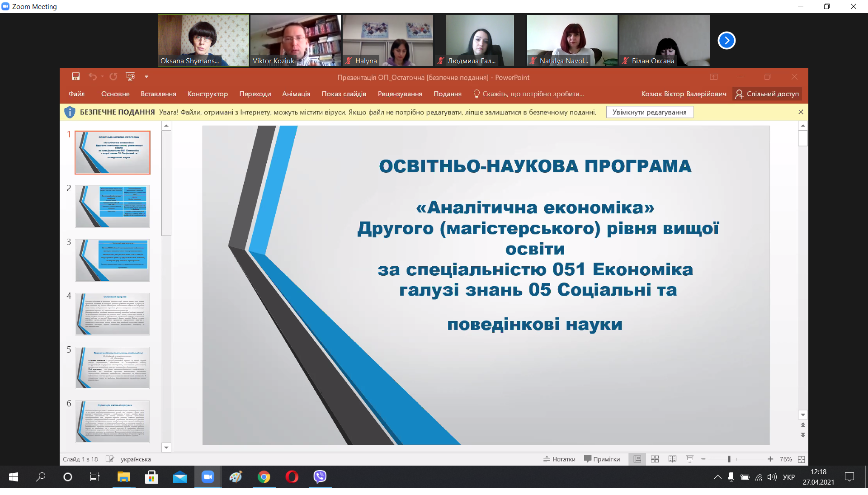868x495 pixels.
Task: Click the Save icon in PowerPoint toolbar
Action: 75,76
